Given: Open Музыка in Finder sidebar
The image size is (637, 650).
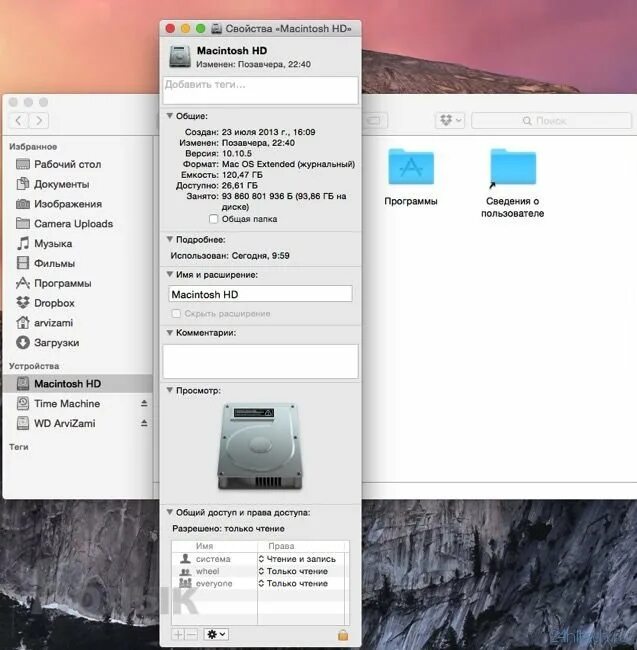Looking at the screenshot, I should point(44,243).
